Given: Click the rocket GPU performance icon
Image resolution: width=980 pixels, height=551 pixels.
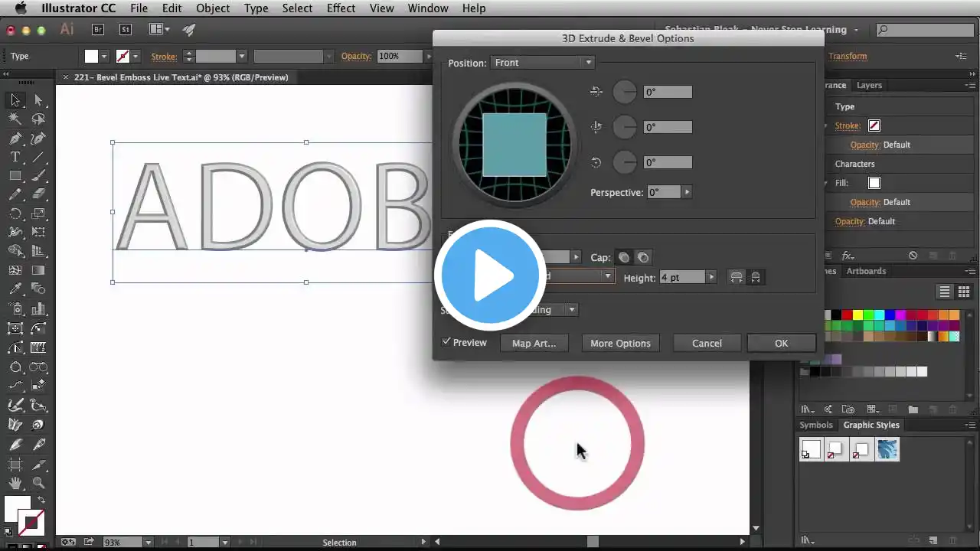Looking at the screenshot, I should 188,30.
